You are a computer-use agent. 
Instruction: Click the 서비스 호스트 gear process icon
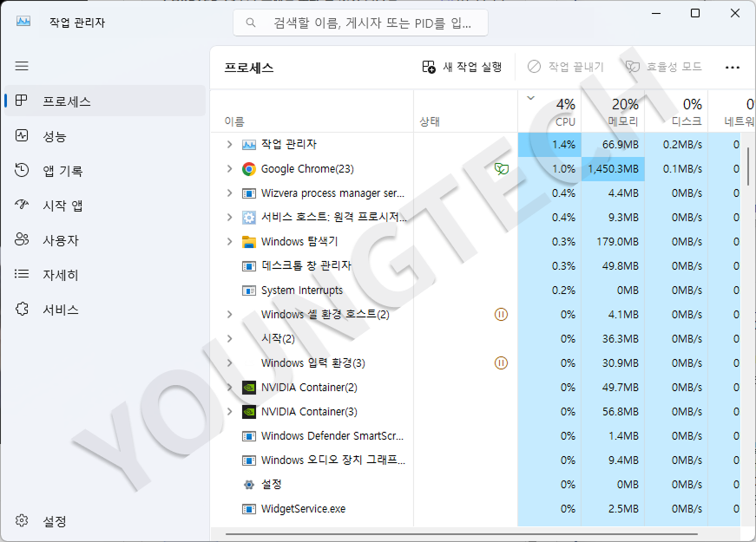click(x=249, y=218)
